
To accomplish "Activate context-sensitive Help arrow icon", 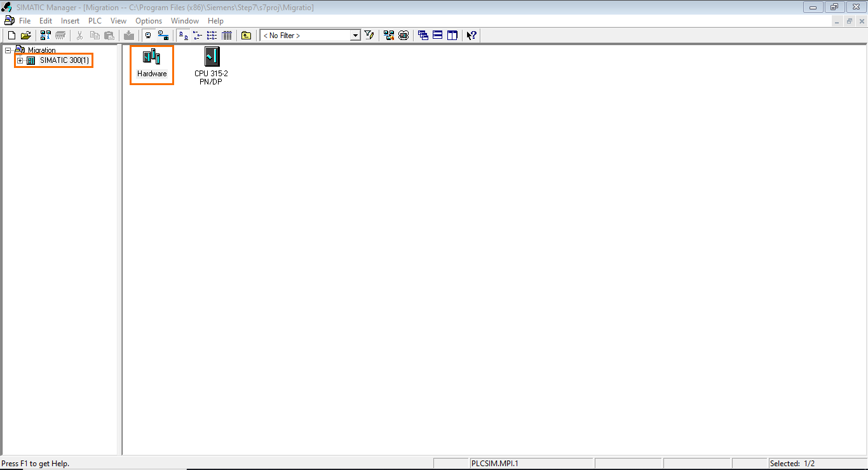I will (471, 35).
